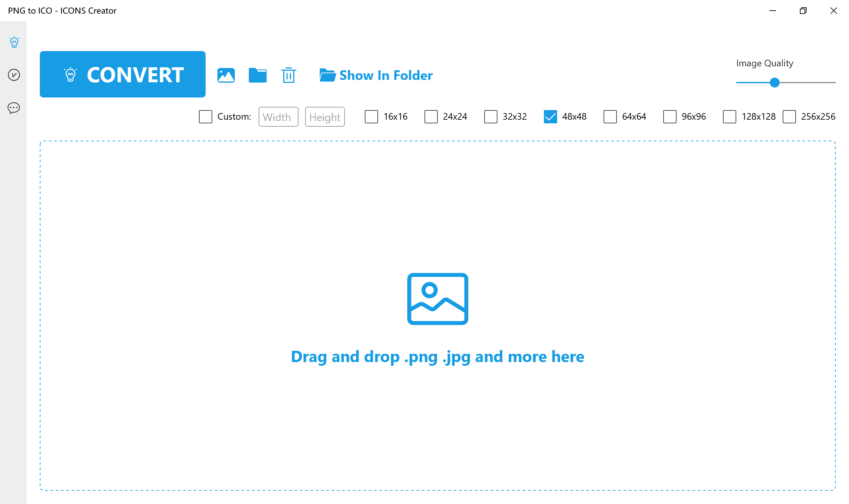Open the chat feedback sidebar icon
The width and height of the screenshot is (849, 504).
14,108
